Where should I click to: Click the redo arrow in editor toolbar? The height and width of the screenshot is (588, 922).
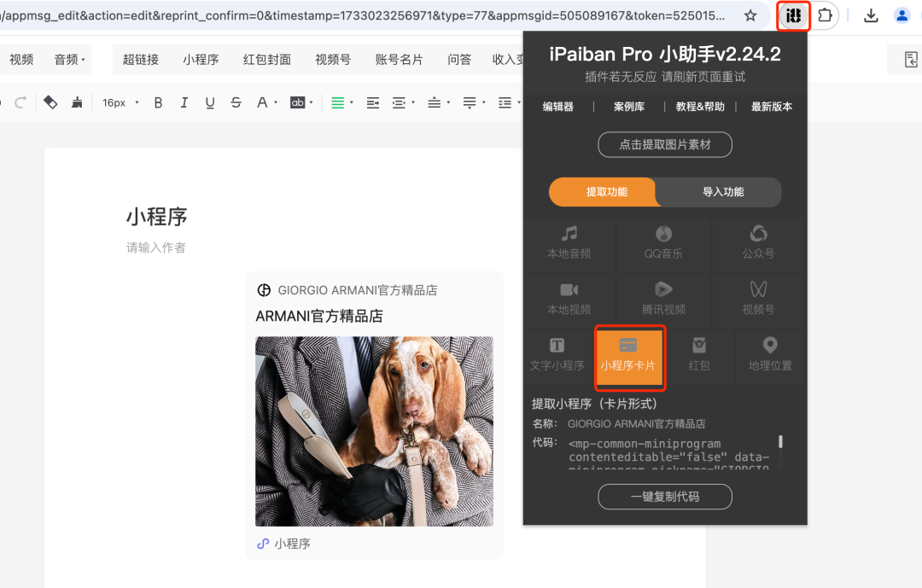(x=20, y=103)
